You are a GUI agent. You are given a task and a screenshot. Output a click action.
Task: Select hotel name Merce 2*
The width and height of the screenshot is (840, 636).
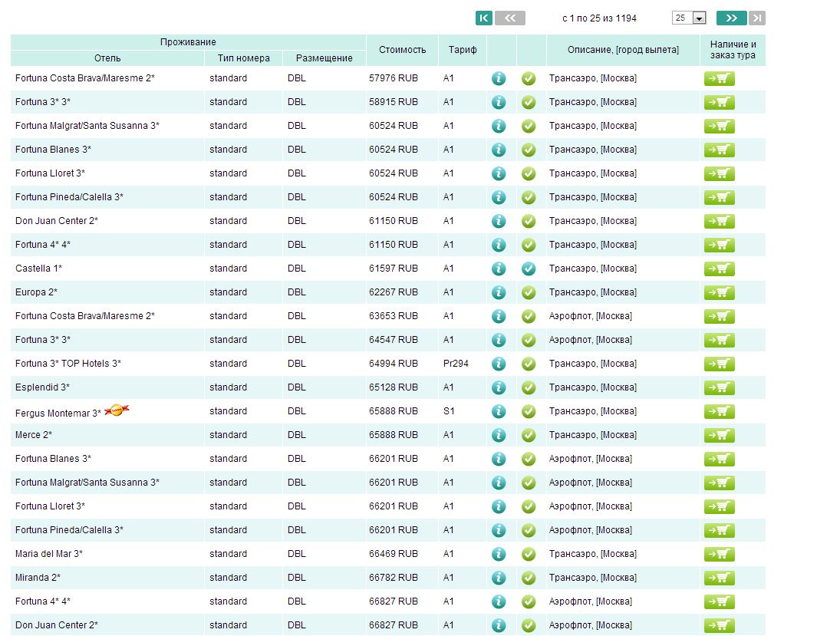pos(34,434)
